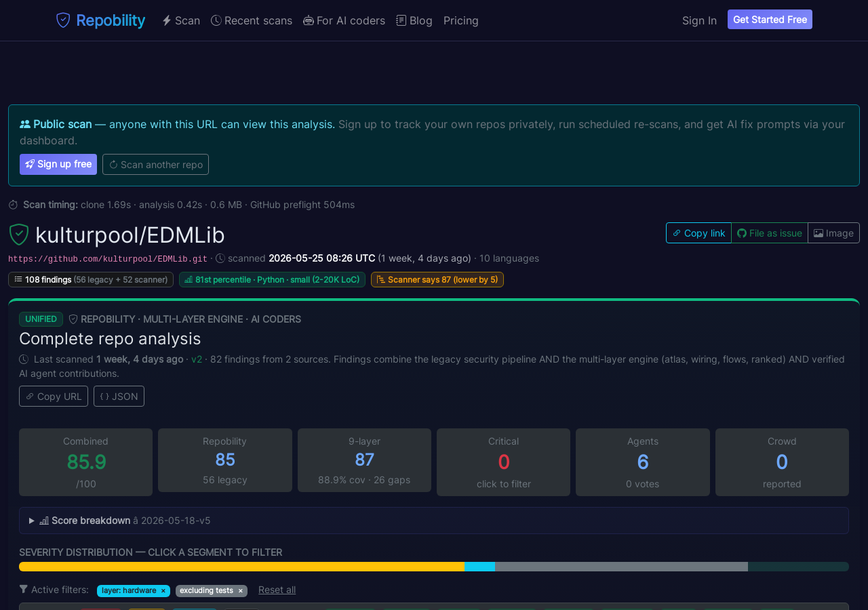Image resolution: width=868 pixels, height=610 pixels.
Task: Click the 'Complete repo analysis' heading
Action: 110,338
